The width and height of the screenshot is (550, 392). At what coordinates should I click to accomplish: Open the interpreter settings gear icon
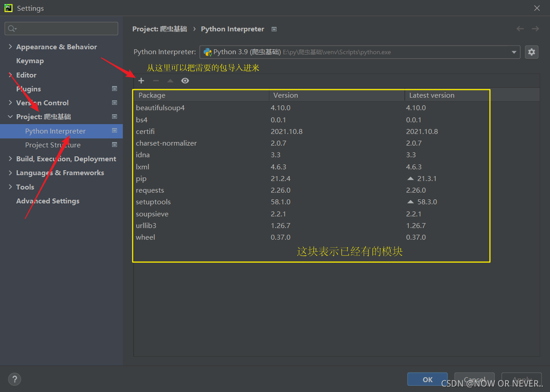tap(532, 52)
